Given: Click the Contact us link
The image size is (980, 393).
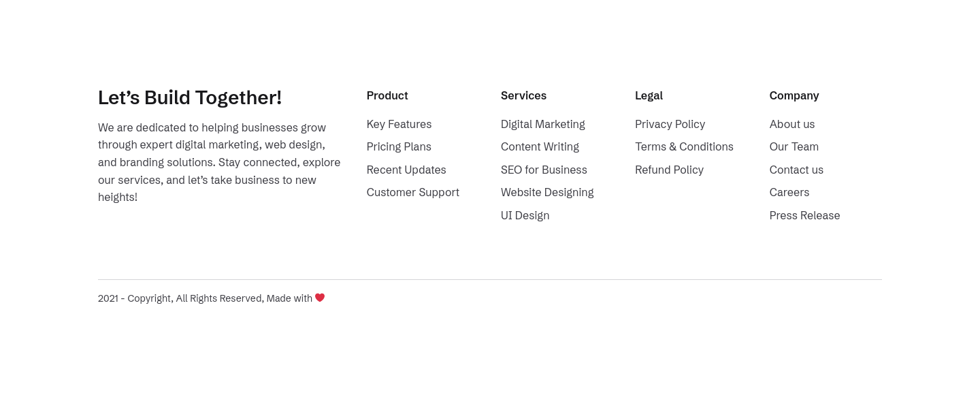Looking at the screenshot, I should [796, 170].
